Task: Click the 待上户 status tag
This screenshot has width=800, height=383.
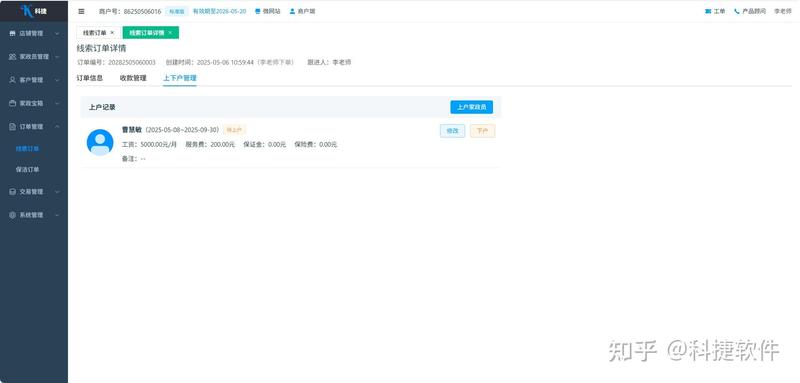Action: click(x=234, y=130)
